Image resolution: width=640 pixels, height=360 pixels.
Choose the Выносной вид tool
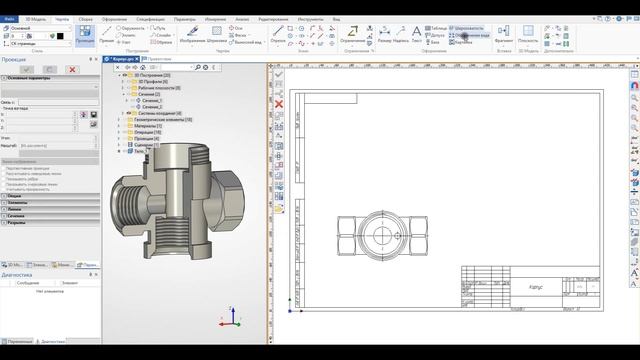click(x=245, y=42)
